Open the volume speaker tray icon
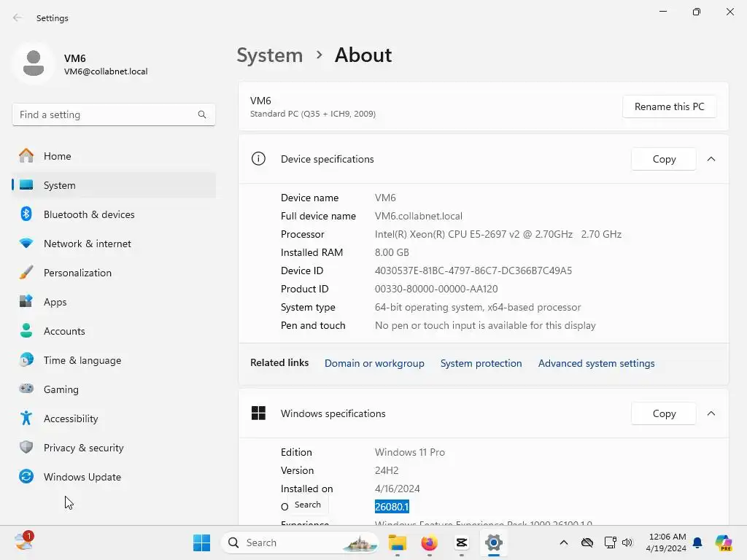Image resolution: width=747 pixels, height=560 pixels. [x=627, y=542]
